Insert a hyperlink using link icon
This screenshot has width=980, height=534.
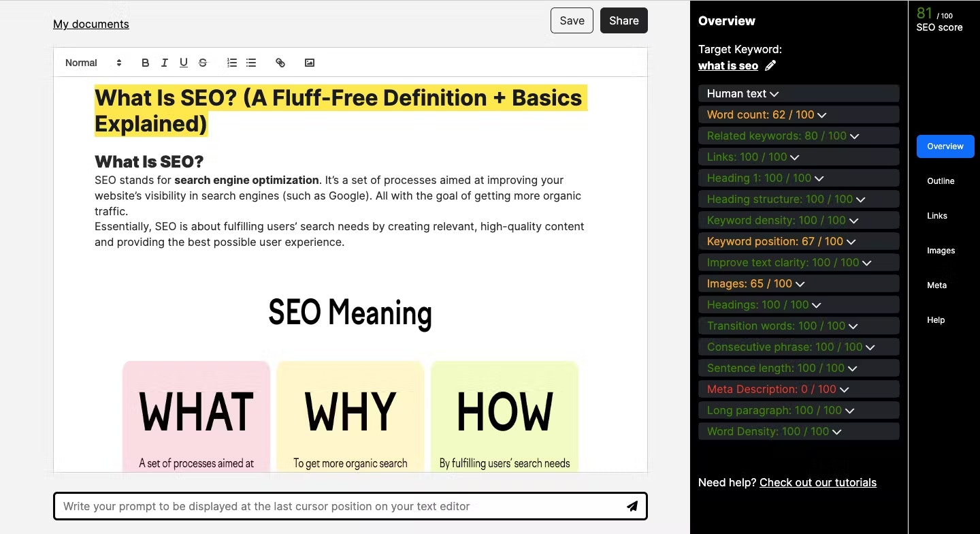(280, 63)
